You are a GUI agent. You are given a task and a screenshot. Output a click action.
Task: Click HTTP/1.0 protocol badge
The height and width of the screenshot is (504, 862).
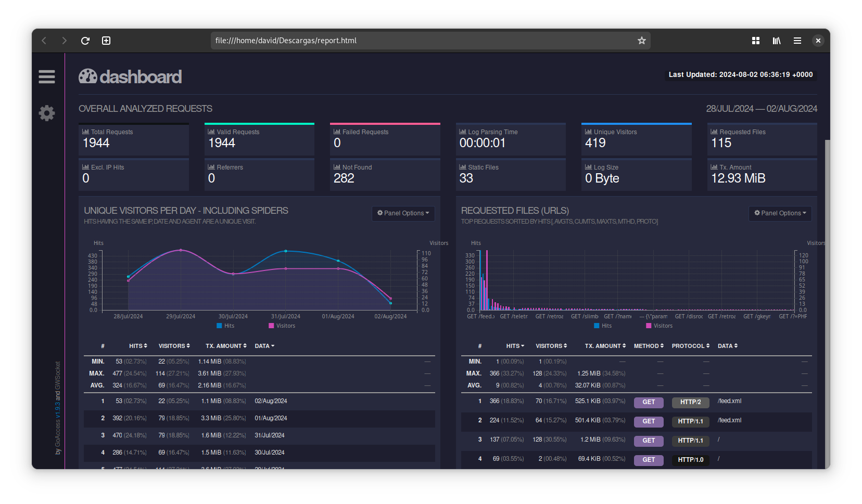[x=690, y=460]
